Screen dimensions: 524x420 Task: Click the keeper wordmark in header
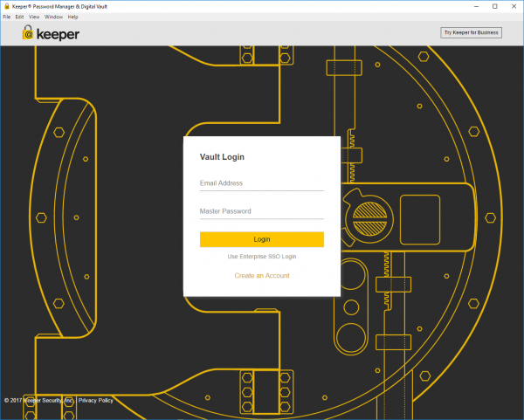pyautogui.click(x=59, y=34)
